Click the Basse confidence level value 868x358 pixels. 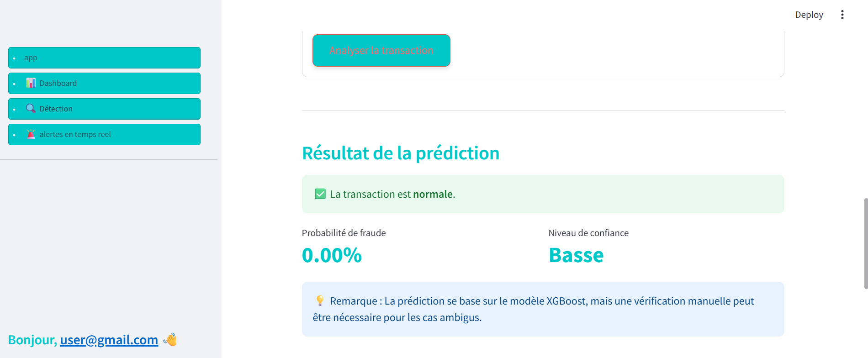tap(576, 255)
